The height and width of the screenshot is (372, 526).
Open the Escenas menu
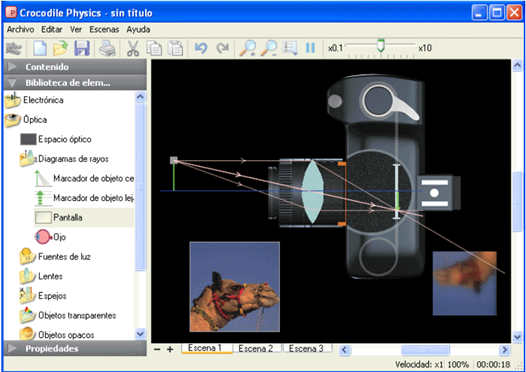pyautogui.click(x=104, y=30)
